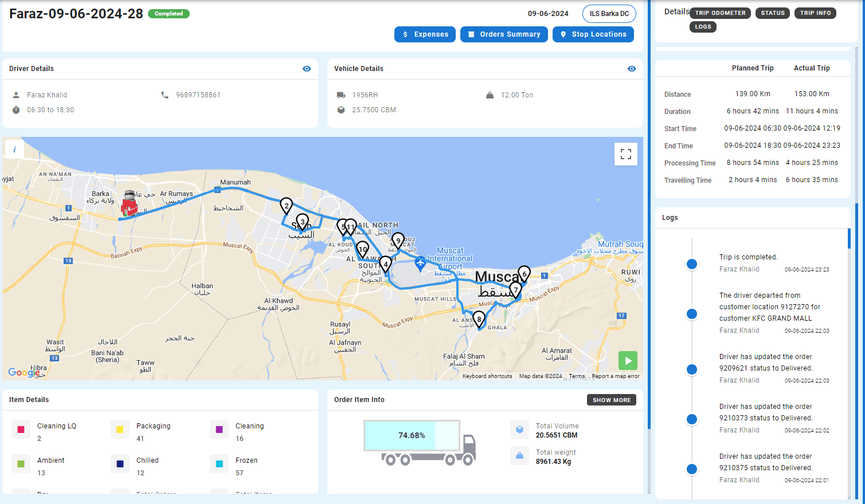Image resolution: width=865 pixels, height=504 pixels.
Task: Click the Muscat airport icon
Action: [420, 263]
